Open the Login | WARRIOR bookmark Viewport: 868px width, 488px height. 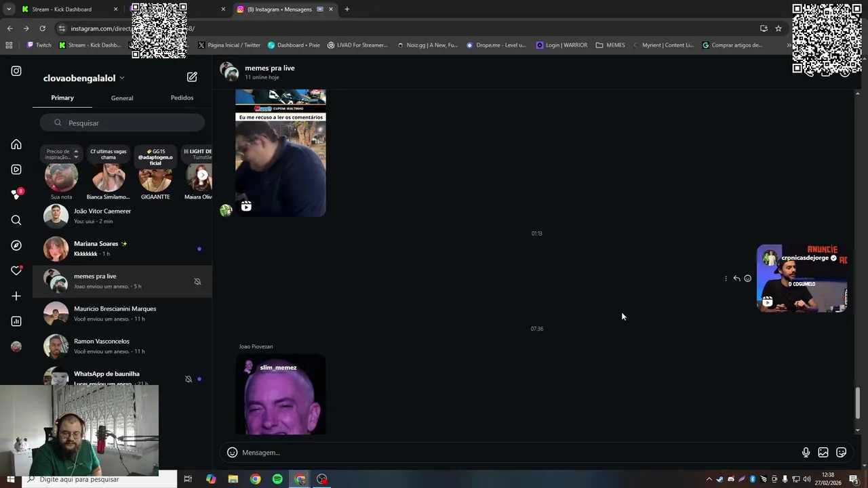(x=561, y=45)
